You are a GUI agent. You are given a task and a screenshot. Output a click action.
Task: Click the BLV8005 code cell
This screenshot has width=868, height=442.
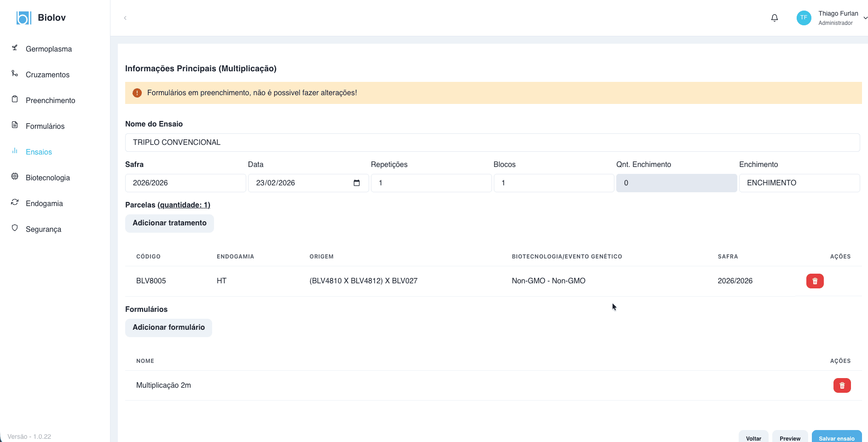tap(151, 281)
